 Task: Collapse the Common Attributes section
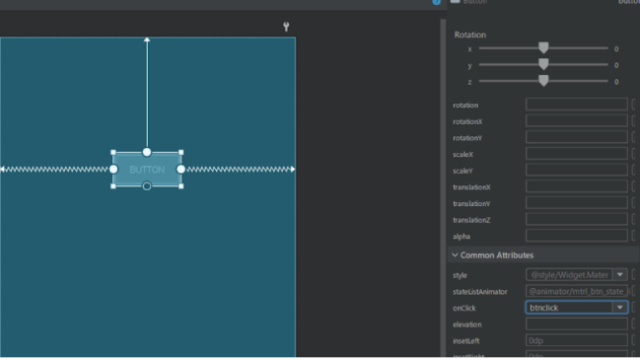(455, 255)
